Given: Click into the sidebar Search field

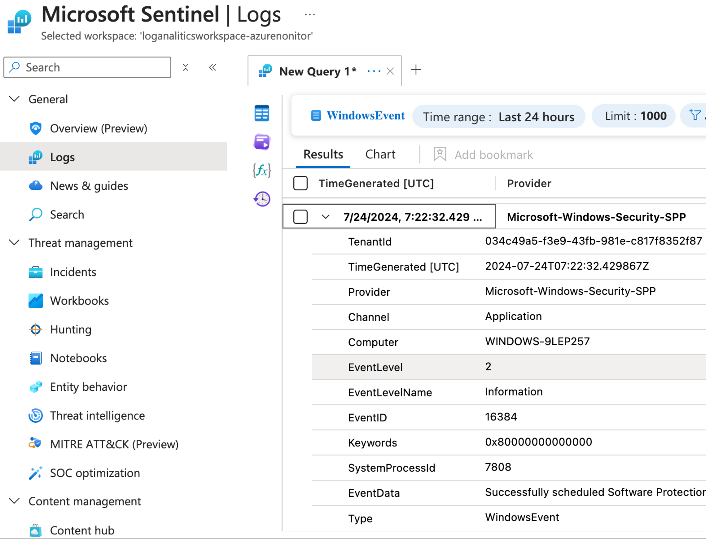Looking at the screenshot, I should [x=95, y=67].
